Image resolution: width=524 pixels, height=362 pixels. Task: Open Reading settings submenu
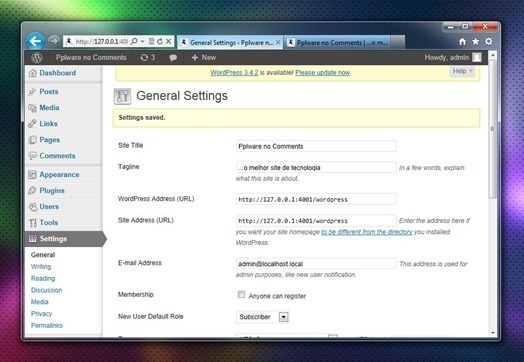pyautogui.click(x=43, y=278)
